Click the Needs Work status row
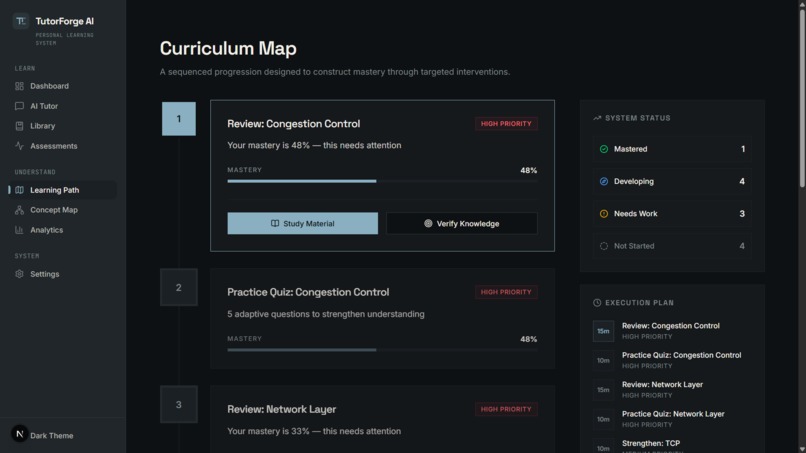The image size is (806, 453). tap(672, 214)
